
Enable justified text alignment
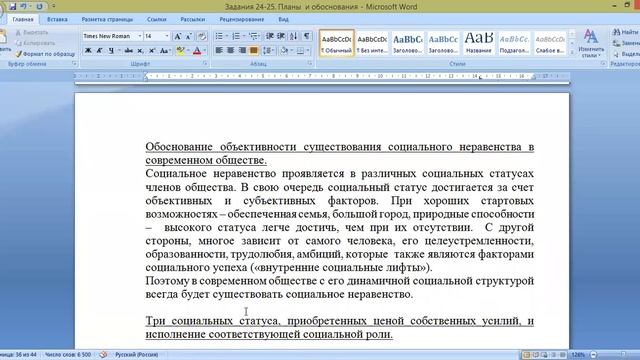point(253,51)
